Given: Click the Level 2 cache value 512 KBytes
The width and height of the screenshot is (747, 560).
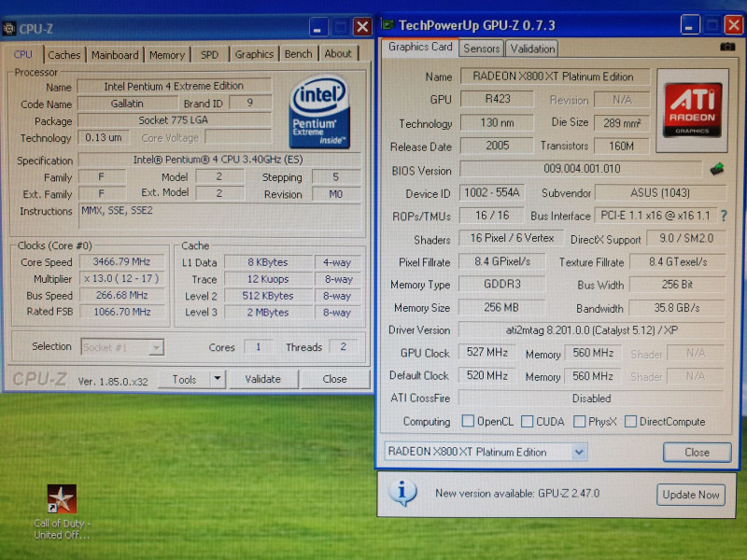Looking at the screenshot, I should click(267, 296).
